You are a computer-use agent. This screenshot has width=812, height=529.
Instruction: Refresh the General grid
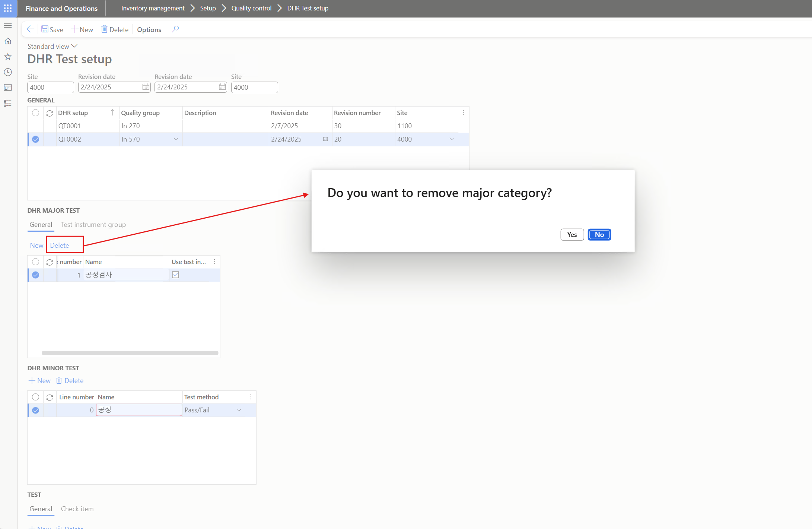50,113
